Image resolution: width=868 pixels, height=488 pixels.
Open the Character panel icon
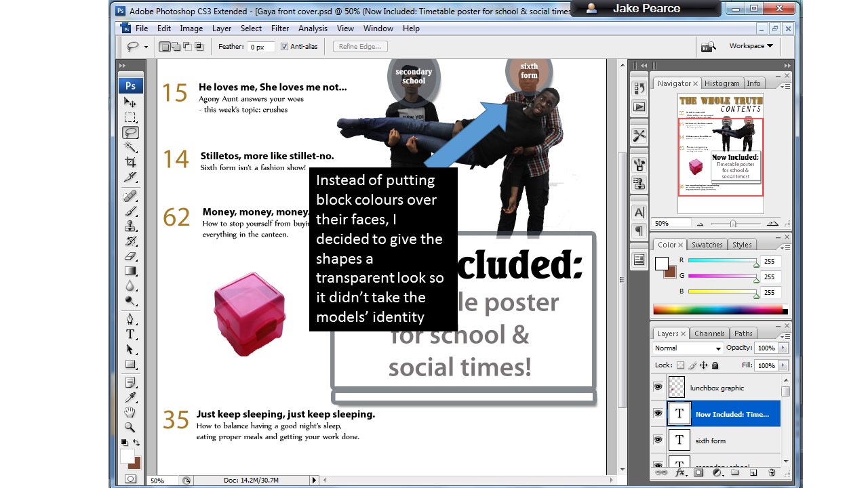coord(639,212)
